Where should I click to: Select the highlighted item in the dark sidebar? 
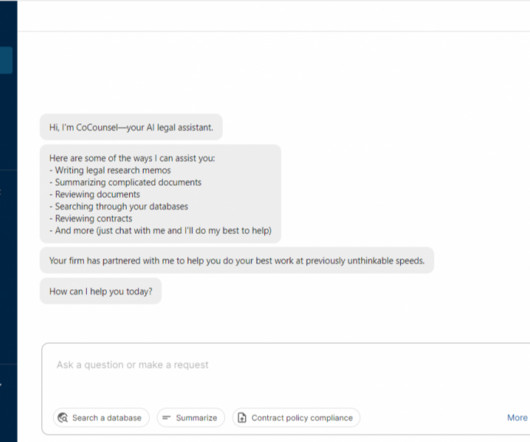[x=6, y=60]
